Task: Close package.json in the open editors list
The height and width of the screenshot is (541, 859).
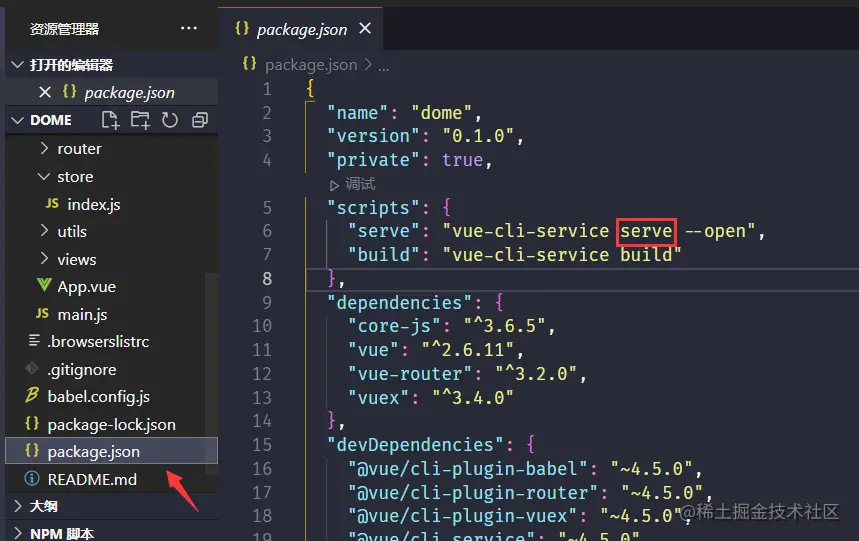Action: [45, 93]
